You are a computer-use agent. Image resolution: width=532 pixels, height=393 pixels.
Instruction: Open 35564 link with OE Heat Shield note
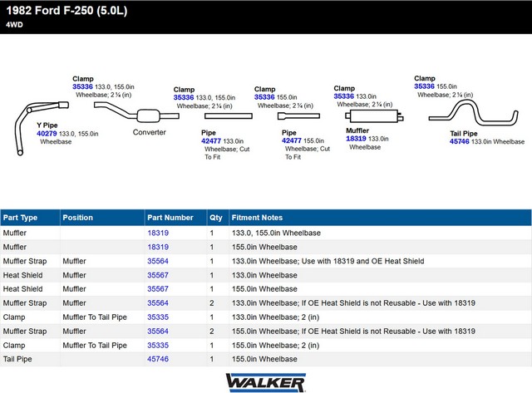(x=158, y=261)
